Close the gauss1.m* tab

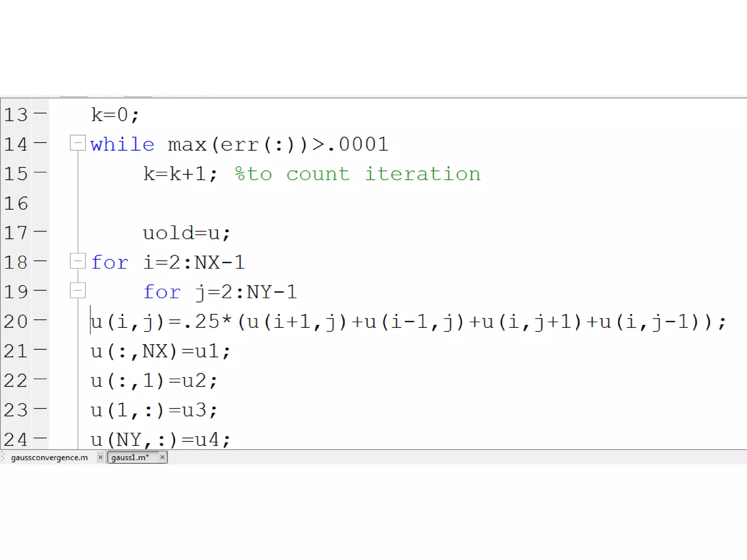[162, 457]
